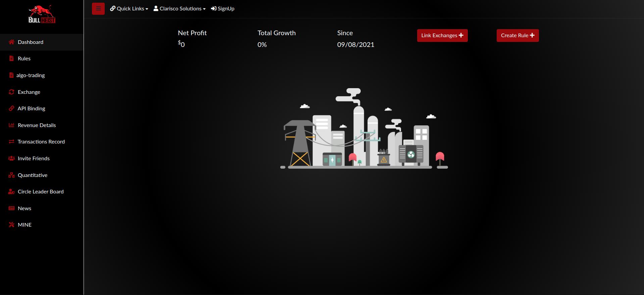Go to the Rules page

42,59
